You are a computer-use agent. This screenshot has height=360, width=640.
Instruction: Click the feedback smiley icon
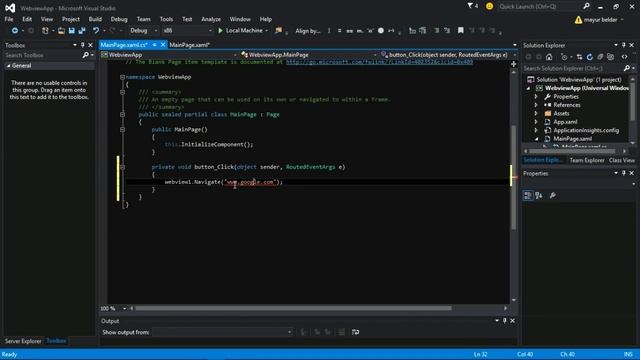pyautogui.click(x=489, y=6)
